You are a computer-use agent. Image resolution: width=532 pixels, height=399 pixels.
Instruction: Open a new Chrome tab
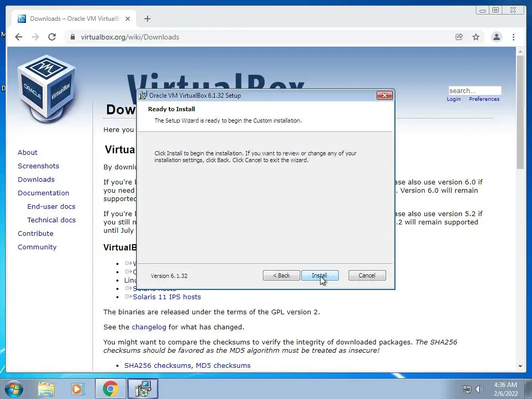[147, 19]
